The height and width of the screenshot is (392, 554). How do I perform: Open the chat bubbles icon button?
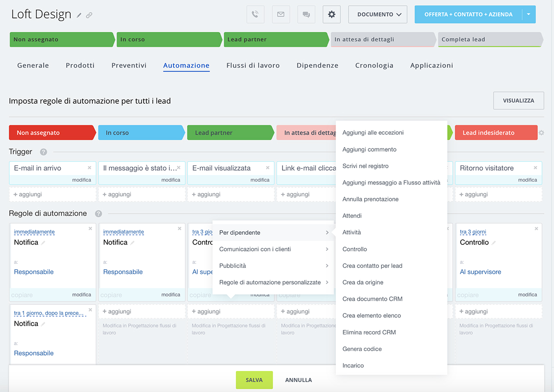(x=306, y=14)
